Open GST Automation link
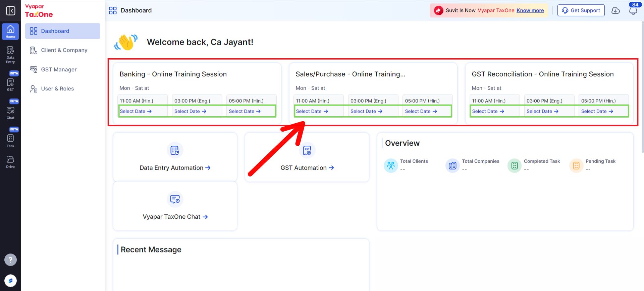The width and height of the screenshot is (644, 291). 307,168
